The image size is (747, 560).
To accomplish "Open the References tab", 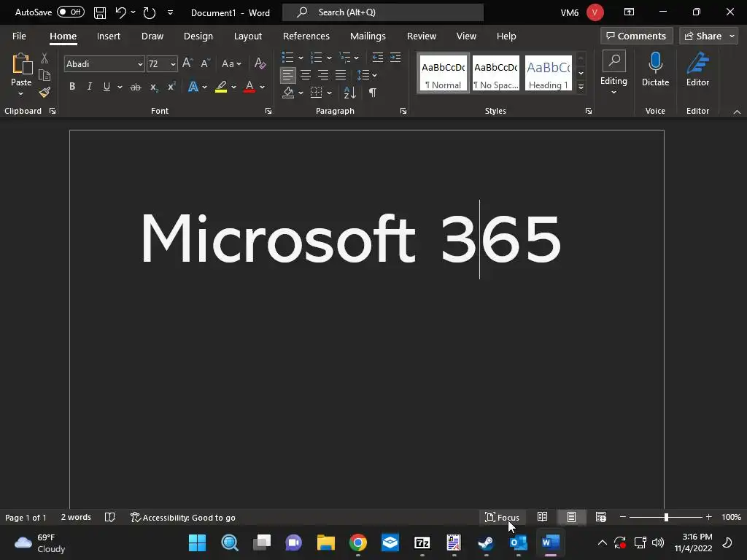I will click(306, 36).
